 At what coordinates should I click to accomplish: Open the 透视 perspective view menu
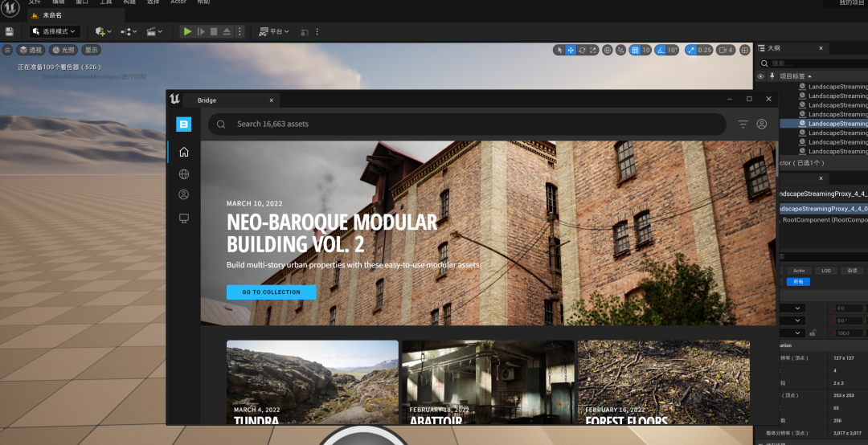click(31, 50)
